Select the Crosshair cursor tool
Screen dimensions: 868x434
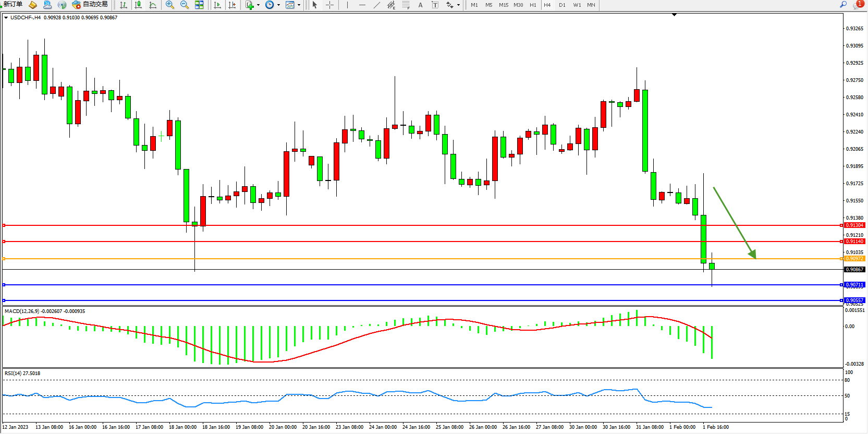tap(329, 5)
